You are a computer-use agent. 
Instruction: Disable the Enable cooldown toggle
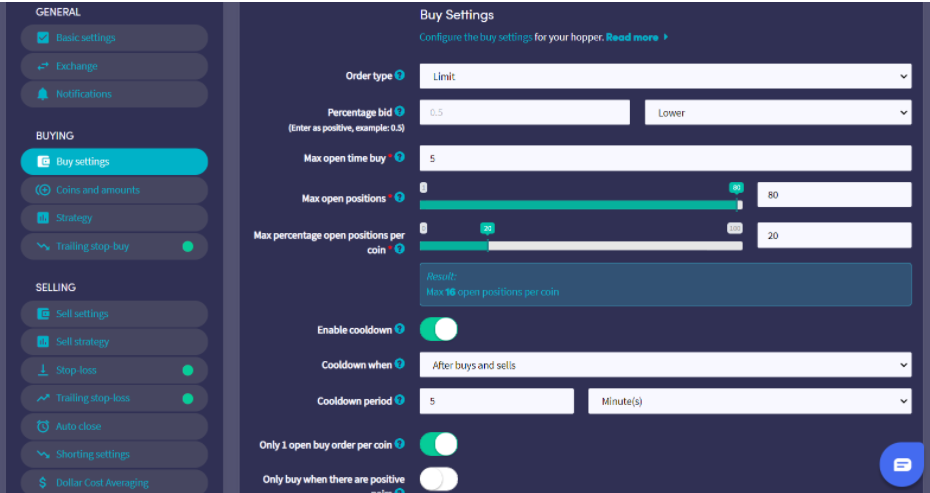[x=438, y=329]
